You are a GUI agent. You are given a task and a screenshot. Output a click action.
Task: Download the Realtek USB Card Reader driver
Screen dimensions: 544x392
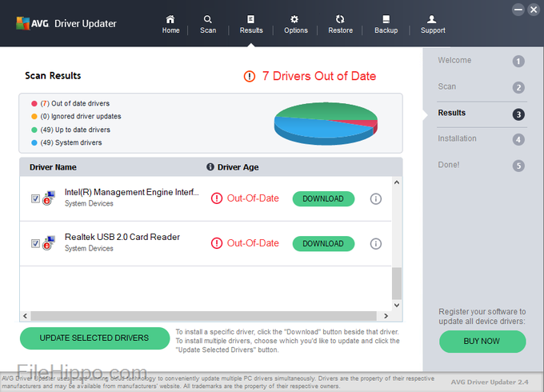tap(323, 243)
